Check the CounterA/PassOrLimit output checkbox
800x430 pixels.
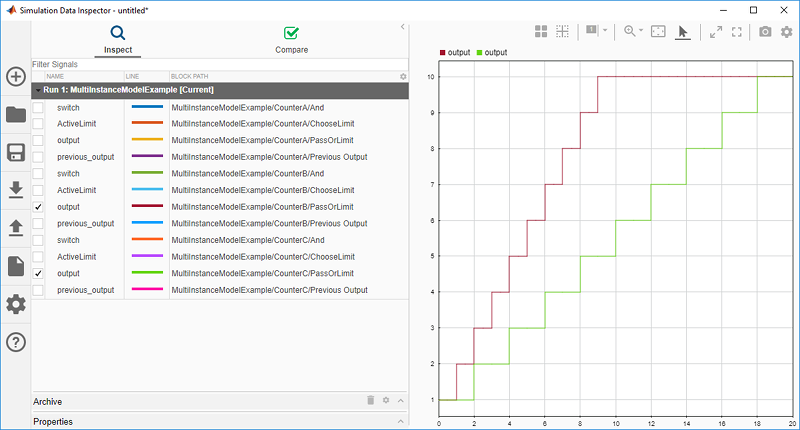click(38, 140)
